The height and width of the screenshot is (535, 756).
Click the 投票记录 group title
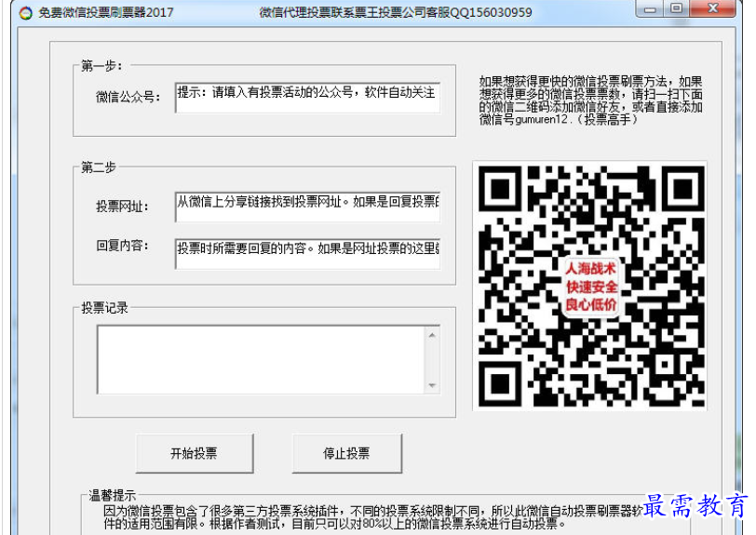coord(104,307)
